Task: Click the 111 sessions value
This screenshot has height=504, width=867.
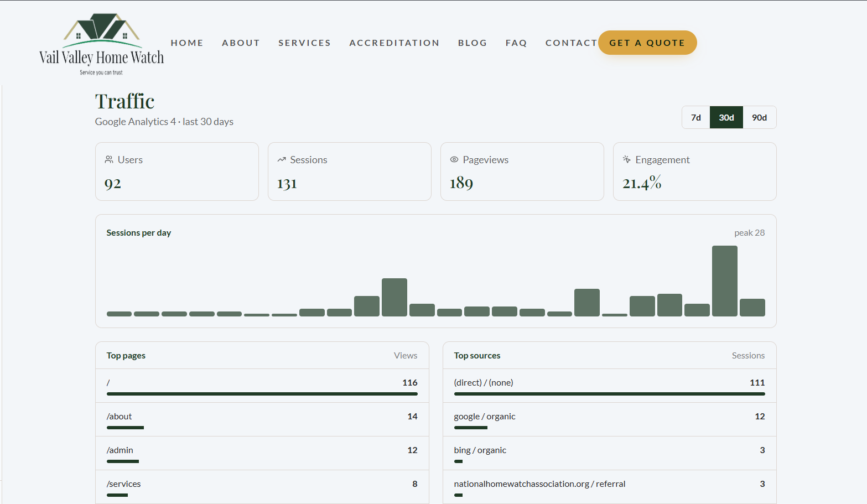Action: coord(757,383)
